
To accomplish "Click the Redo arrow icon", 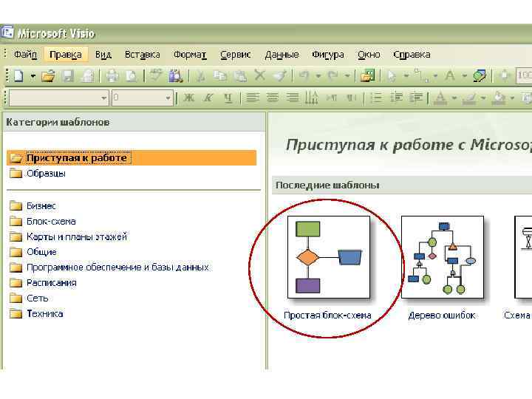I will click(333, 75).
